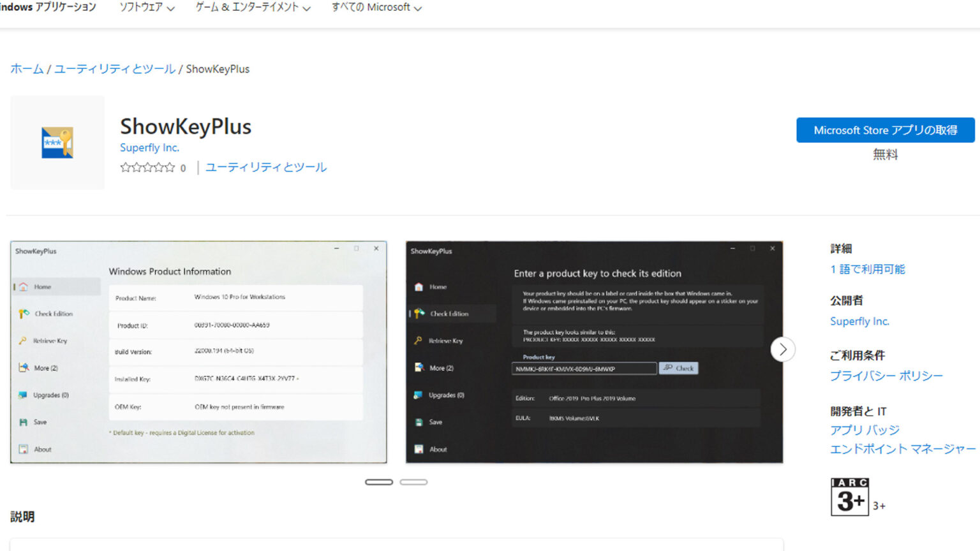Open the ゲーム & エンターテイメント dropdown
Image resolution: width=980 pixels, height=551 pixels.
pyautogui.click(x=251, y=8)
